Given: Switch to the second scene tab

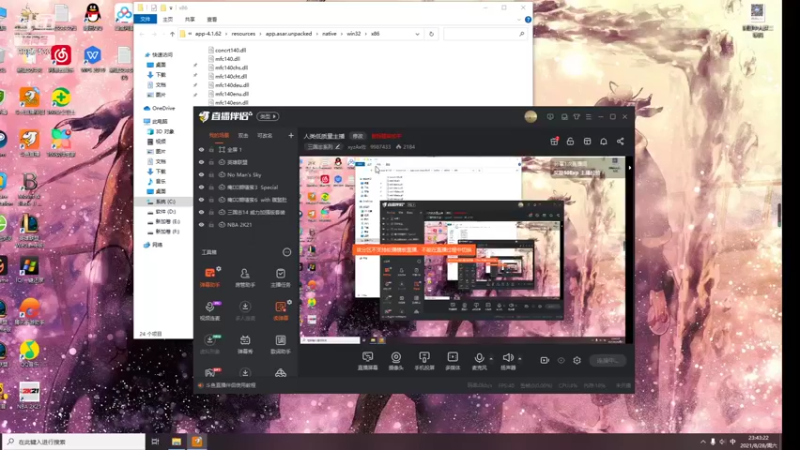Looking at the screenshot, I should [x=243, y=136].
